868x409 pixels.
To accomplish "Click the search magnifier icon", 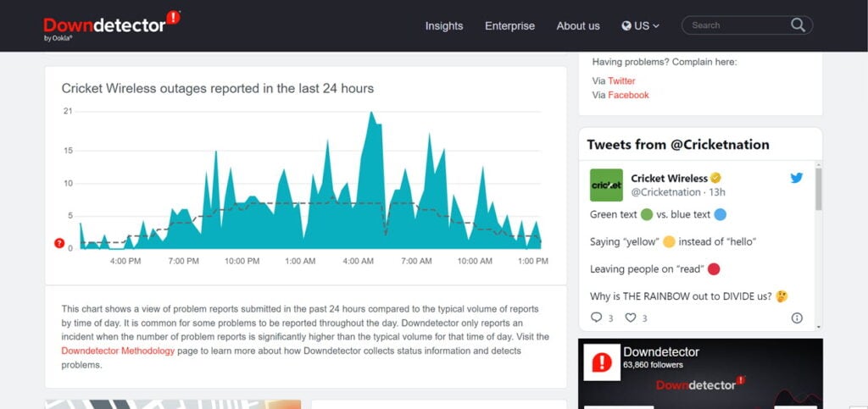I will pos(798,25).
